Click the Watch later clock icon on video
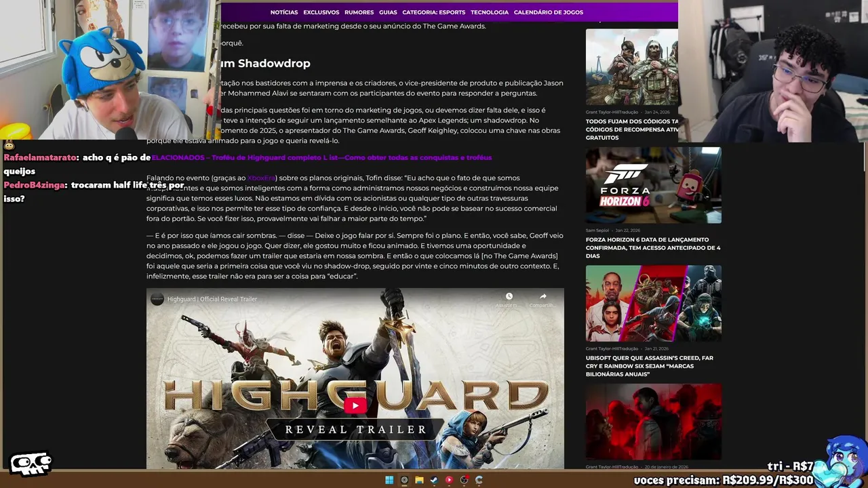This screenshot has height=488, width=868. (509, 296)
